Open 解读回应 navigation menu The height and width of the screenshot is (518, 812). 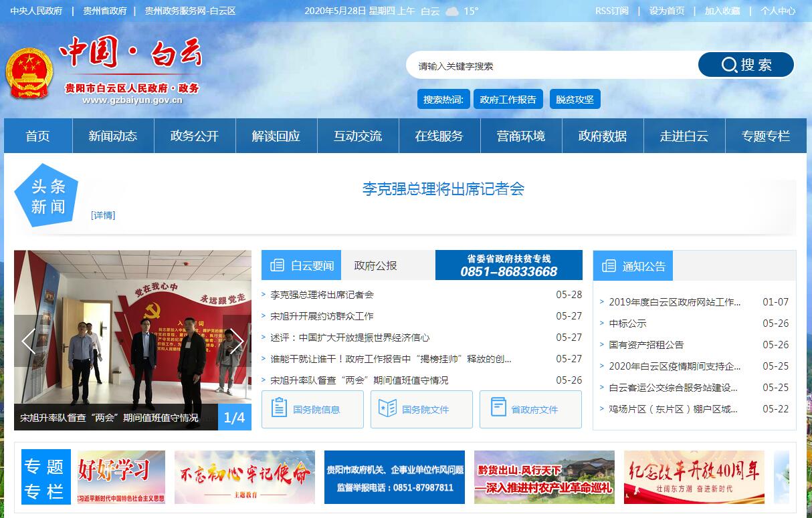276,136
